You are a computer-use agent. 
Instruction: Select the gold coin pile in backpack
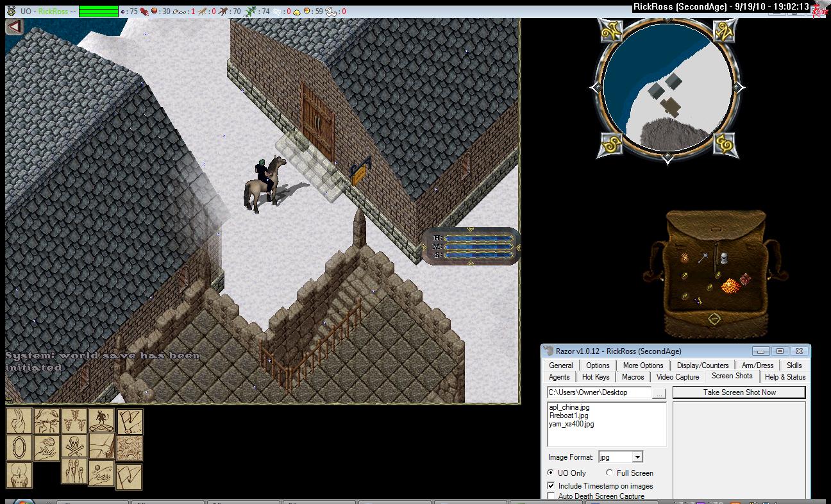[x=730, y=286]
